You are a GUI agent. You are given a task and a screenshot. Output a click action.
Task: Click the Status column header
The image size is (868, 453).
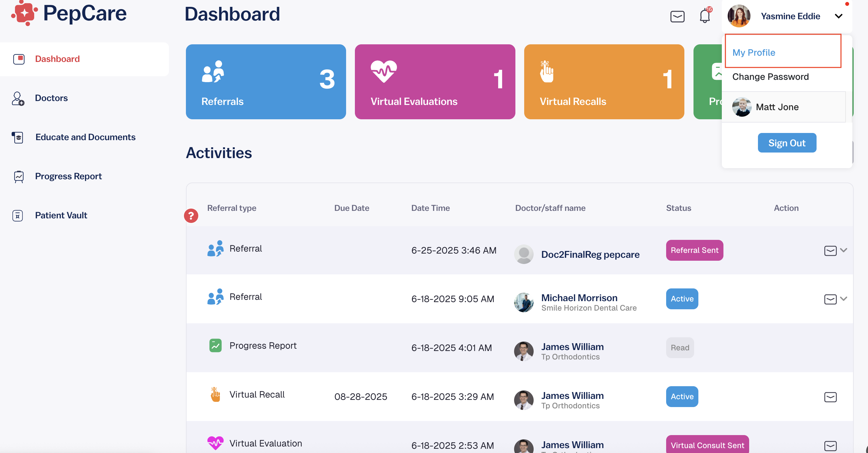(678, 208)
